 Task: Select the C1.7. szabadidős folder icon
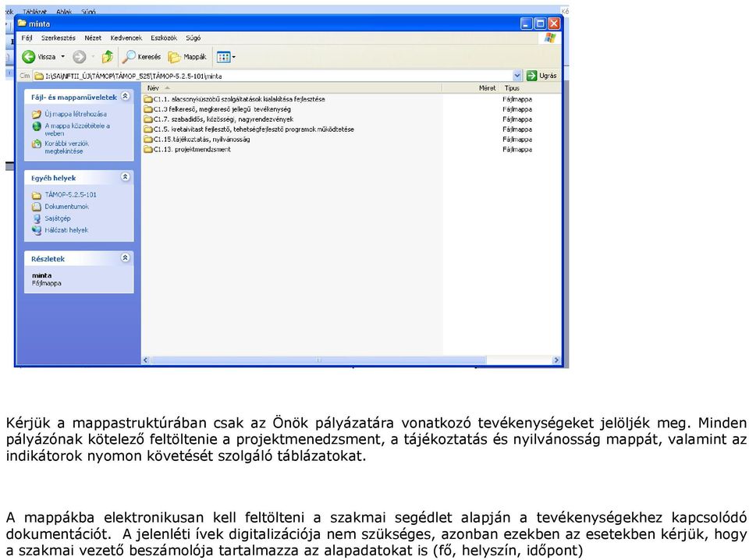click(148, 119)
